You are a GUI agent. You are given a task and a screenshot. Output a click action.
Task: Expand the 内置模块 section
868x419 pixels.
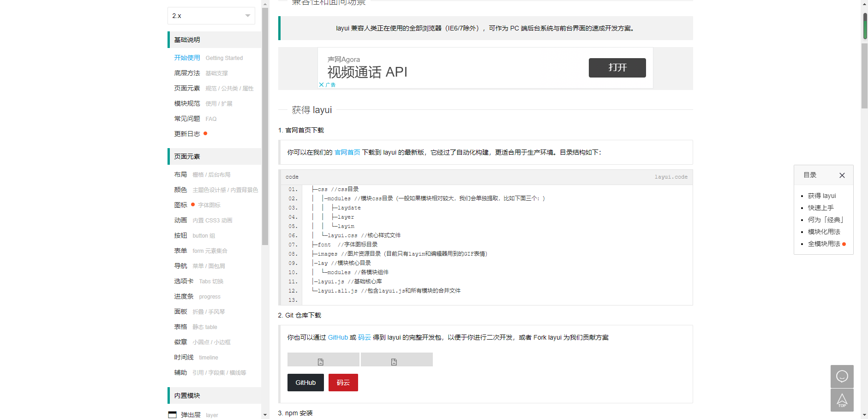187,395
